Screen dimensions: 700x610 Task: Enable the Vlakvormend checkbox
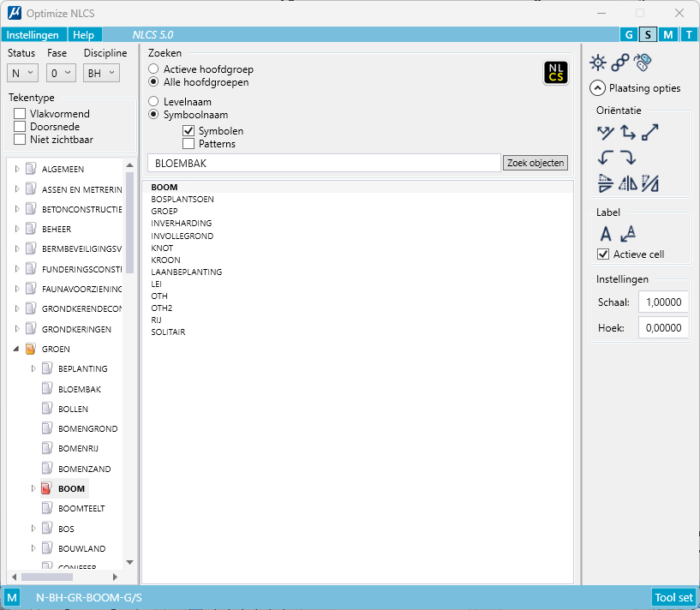pos(20,113)
